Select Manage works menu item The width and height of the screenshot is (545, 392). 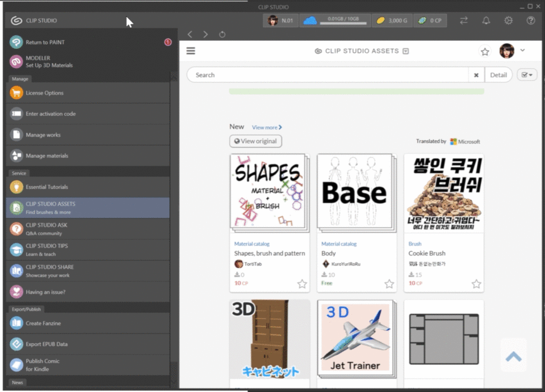[x=88, y=134]
